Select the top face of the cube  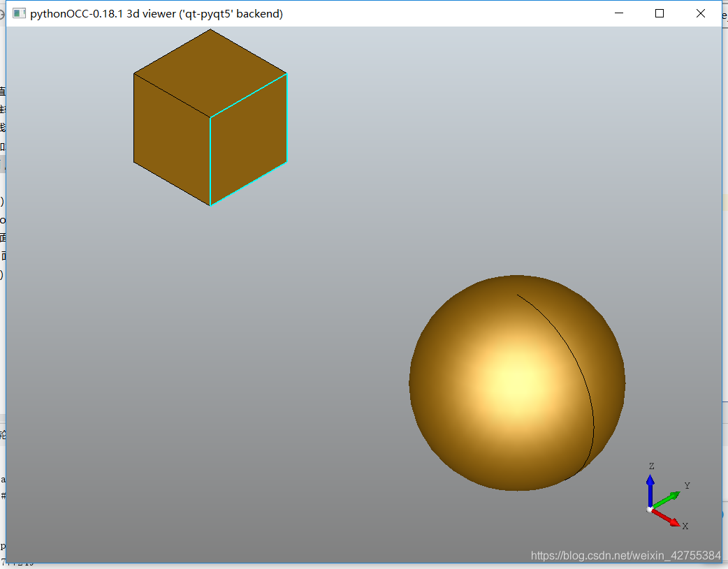210,73
